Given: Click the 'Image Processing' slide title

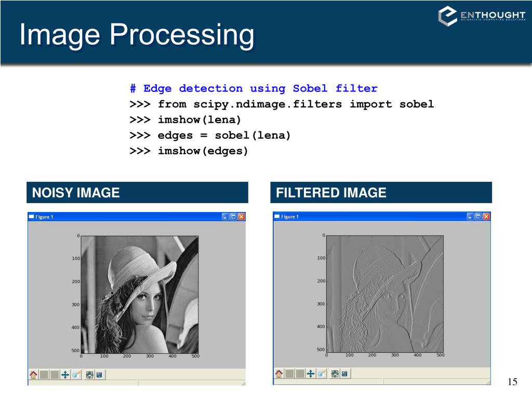Looking at the screenshot, I should (137, 35).
